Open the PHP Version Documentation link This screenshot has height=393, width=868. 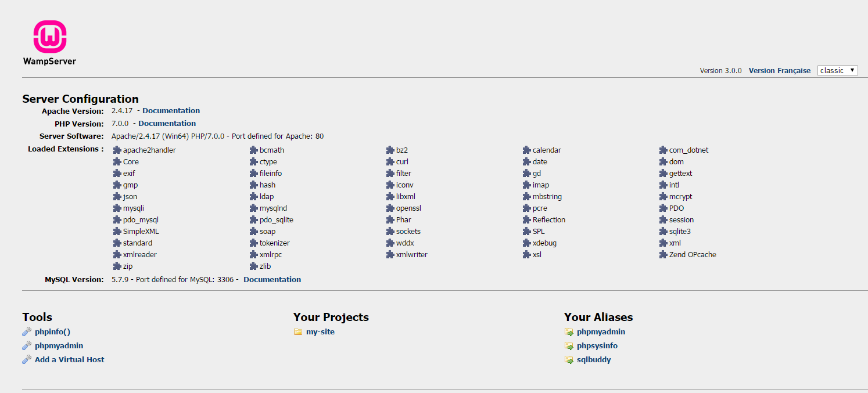pyautogui.click(x=167, y=123)
